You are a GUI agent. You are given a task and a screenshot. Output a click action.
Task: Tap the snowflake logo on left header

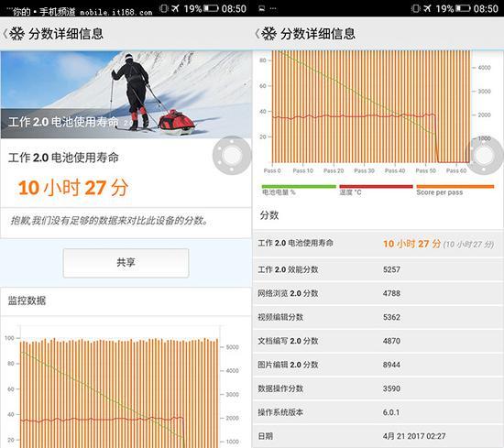coord(17,34)
